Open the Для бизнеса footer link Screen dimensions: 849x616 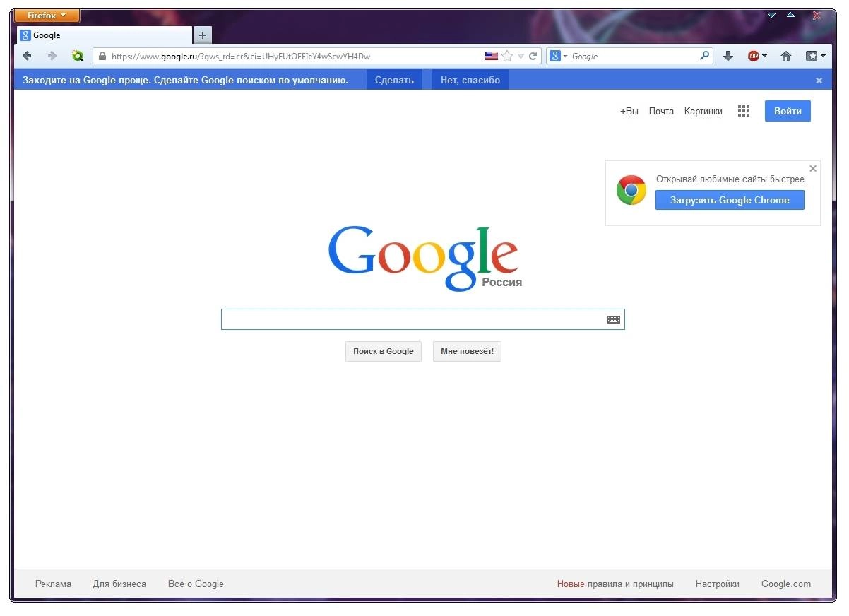119,584
